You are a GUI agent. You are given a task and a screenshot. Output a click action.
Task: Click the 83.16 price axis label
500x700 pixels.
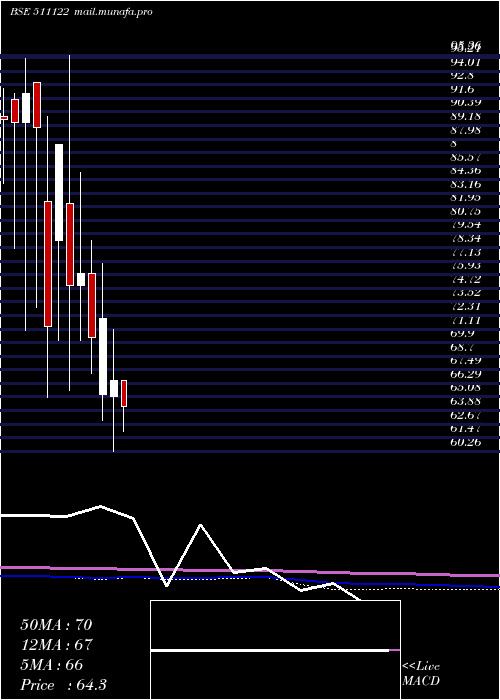tap(466, 184)
